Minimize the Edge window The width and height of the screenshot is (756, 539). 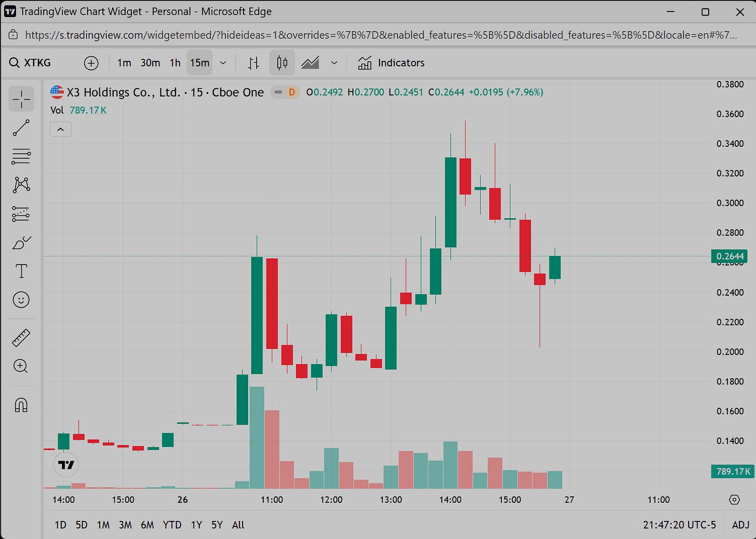(x=671, y=11)
